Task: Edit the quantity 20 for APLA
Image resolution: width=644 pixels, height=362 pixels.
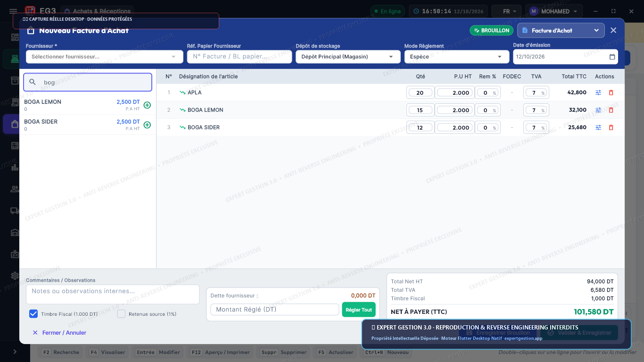Action: click(420, 93)
